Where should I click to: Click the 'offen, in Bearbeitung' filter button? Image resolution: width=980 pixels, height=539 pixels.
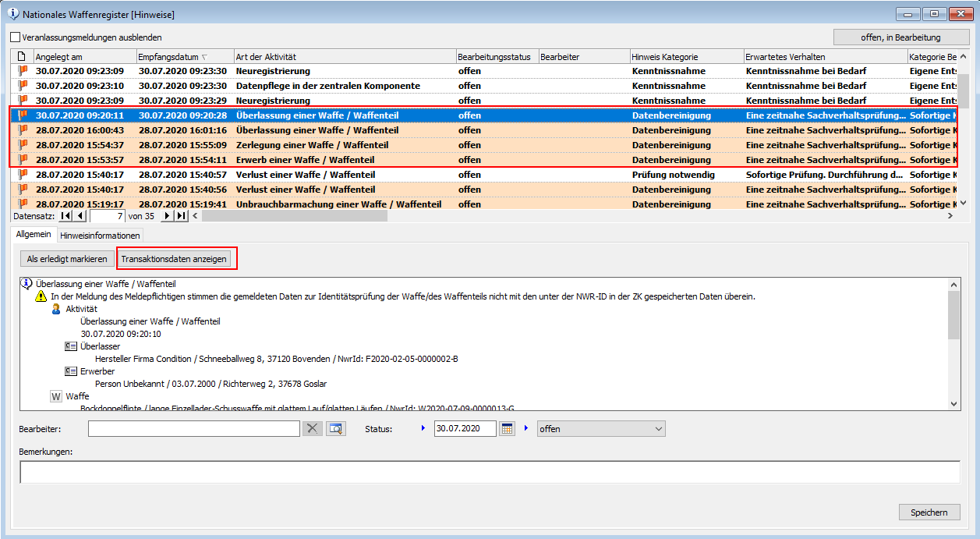tap(901, 37)
